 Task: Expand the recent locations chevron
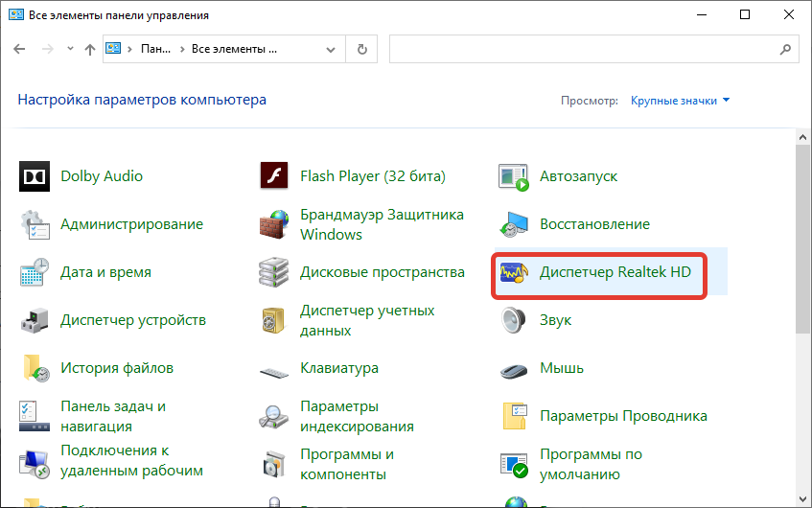(68, 49)
